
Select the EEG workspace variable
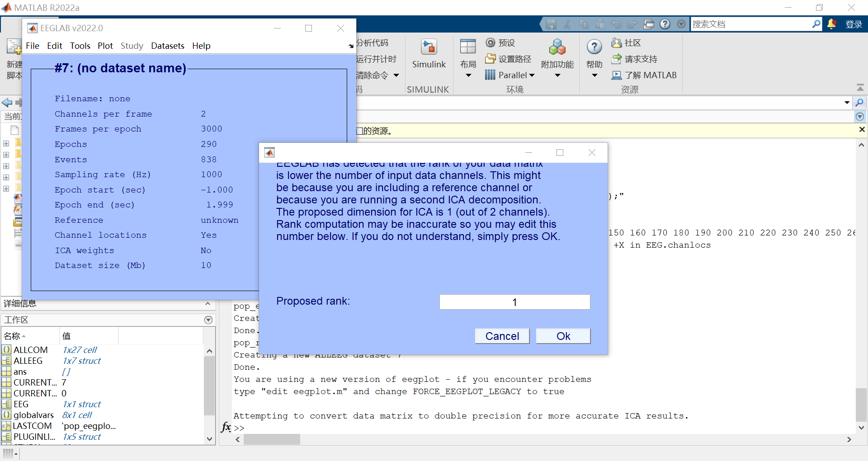click(20, 404)
